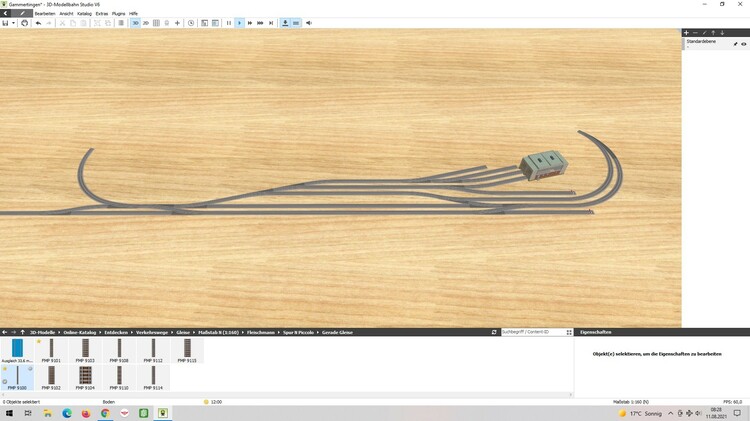Expand the arrow after Gleise breadcrumb
750x421 pixels.
[x=194, y=332]
